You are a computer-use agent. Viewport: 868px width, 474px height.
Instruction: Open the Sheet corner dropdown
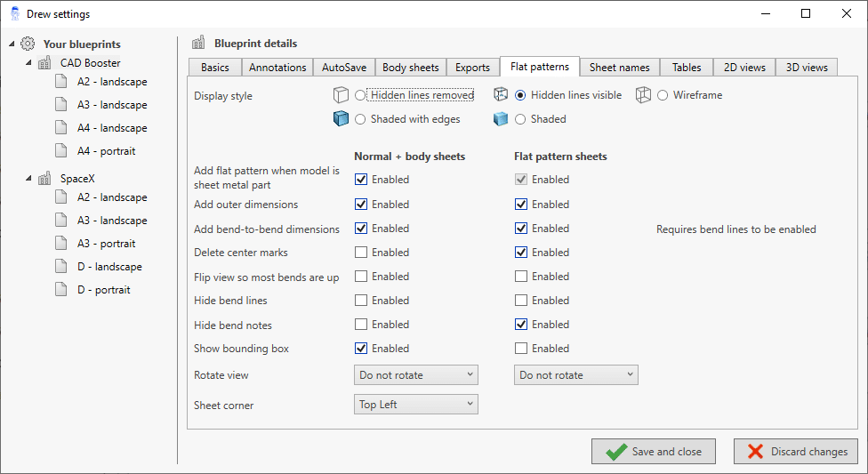pos(415,405)
